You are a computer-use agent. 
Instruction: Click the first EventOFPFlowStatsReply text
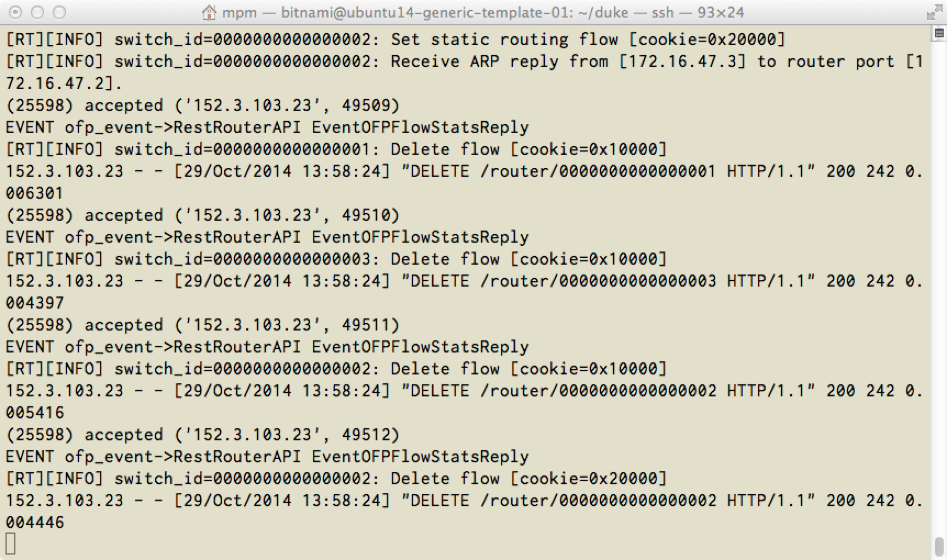click(420, 127)
